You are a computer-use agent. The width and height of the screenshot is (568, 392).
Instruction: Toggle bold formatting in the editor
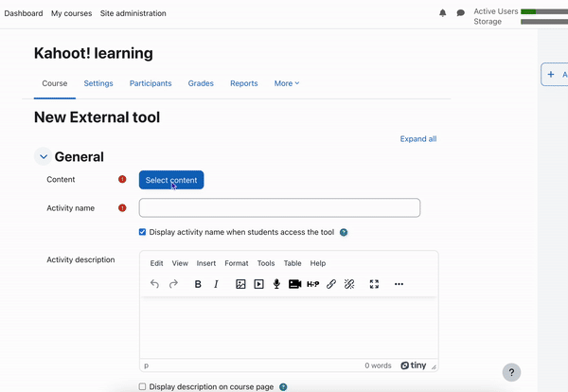click(x=198, y=284)
